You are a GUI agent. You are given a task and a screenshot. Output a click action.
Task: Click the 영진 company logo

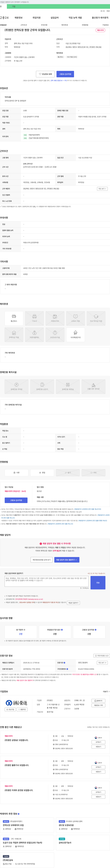(x=16, y=703)
